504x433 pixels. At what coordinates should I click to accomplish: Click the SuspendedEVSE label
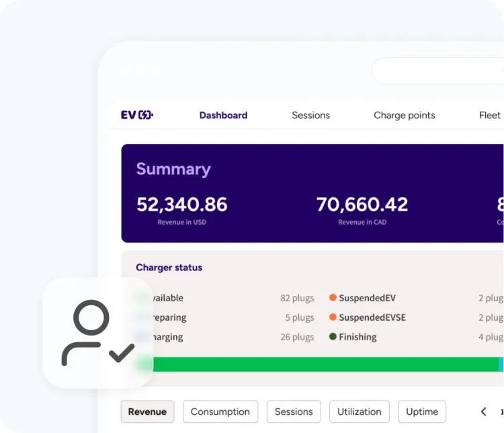tap(372, 317)
